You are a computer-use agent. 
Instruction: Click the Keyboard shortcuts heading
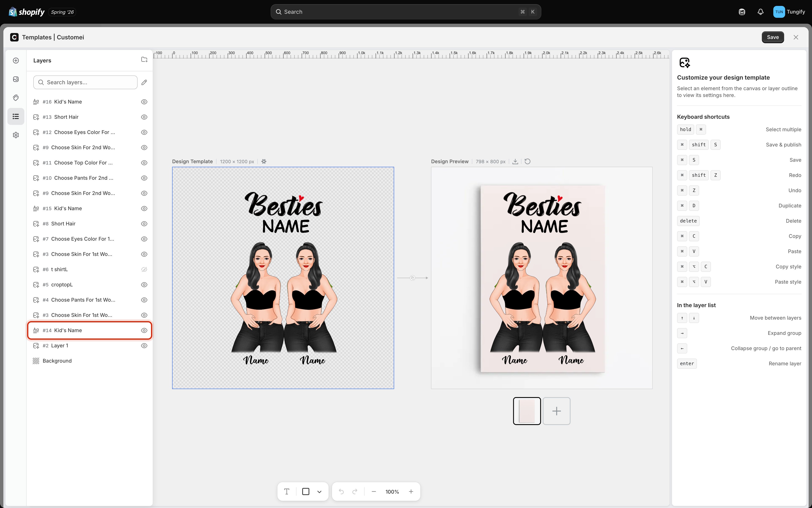click(x=703, y=117)
